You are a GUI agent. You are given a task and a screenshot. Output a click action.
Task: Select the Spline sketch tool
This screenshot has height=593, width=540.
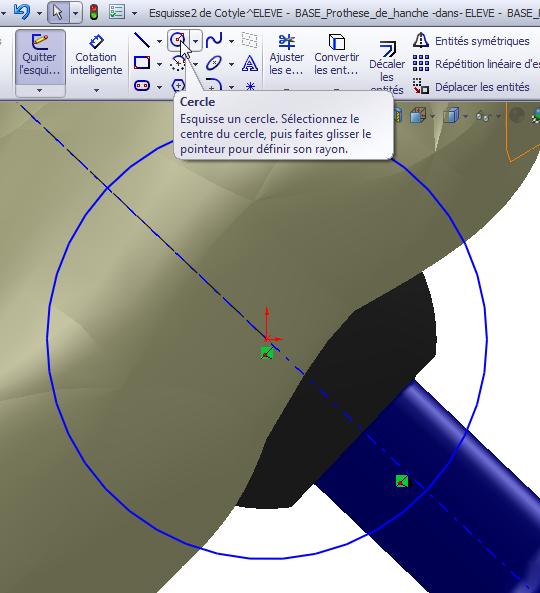click(x=214, y=40)
